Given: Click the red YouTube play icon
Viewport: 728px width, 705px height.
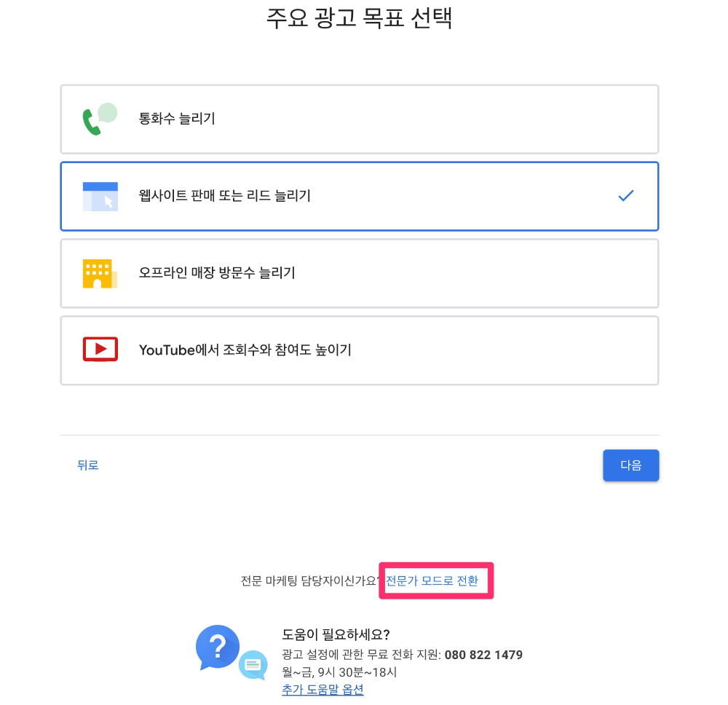Looking at the screenshot, I should tap(100, 350).
